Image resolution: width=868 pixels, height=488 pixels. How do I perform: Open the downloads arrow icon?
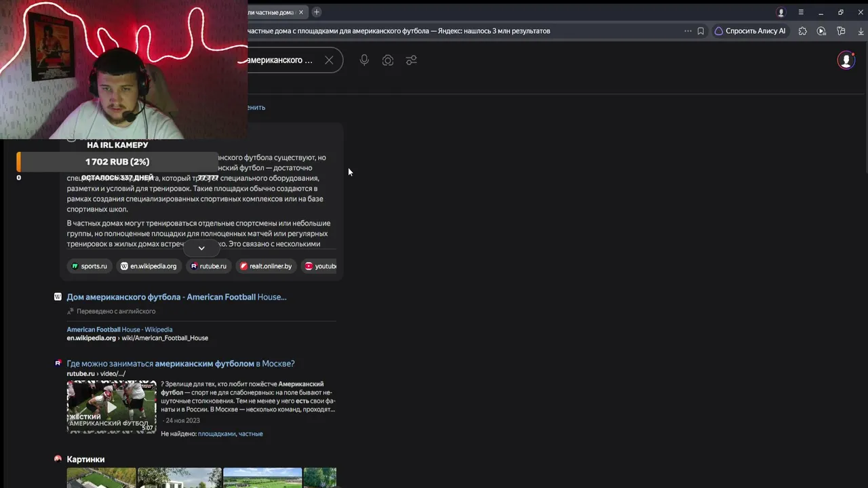point(862,31)
